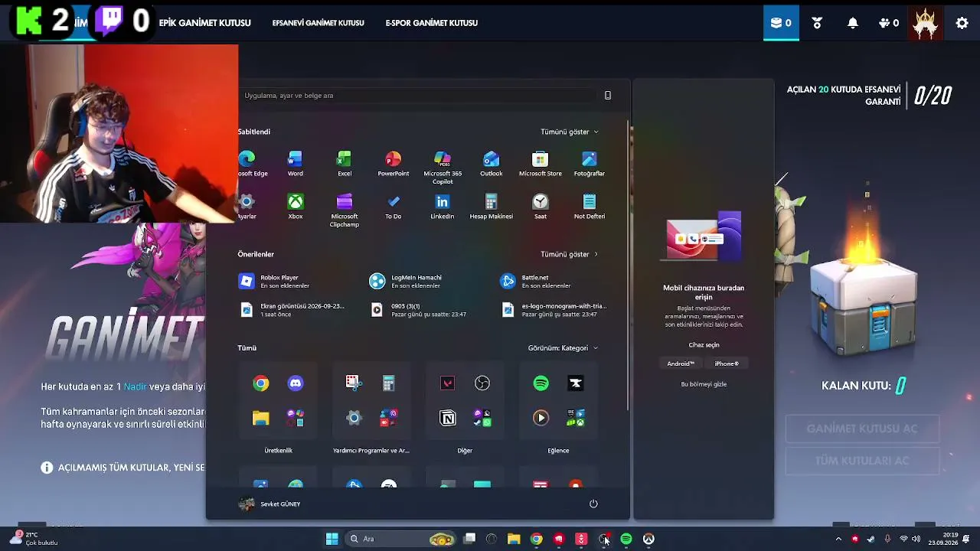The image size is (980, 551).
Task: Click Bu bölmeyi gizle link
Action: [704, 384]
